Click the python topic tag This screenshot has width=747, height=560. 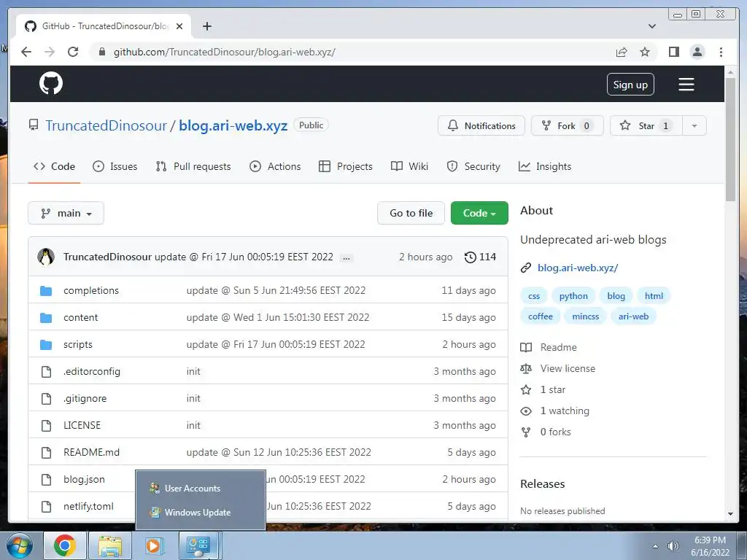click(x=573, y=296)
